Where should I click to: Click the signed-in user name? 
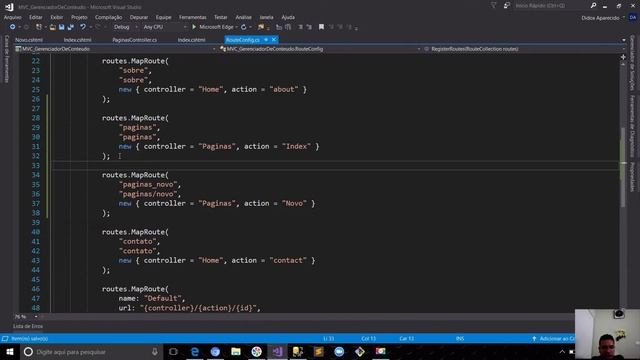click(x=600, y=18)
